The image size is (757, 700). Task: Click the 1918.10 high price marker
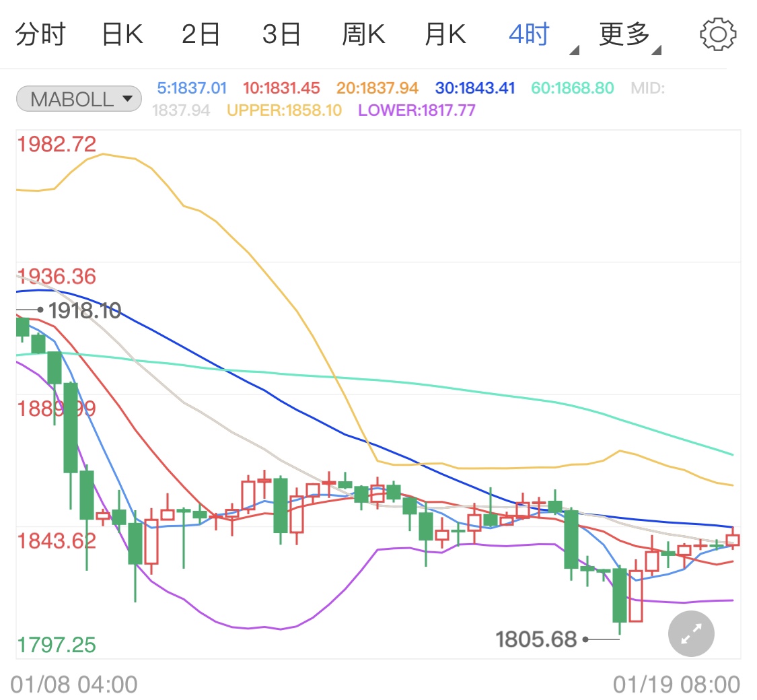[85, 310]
